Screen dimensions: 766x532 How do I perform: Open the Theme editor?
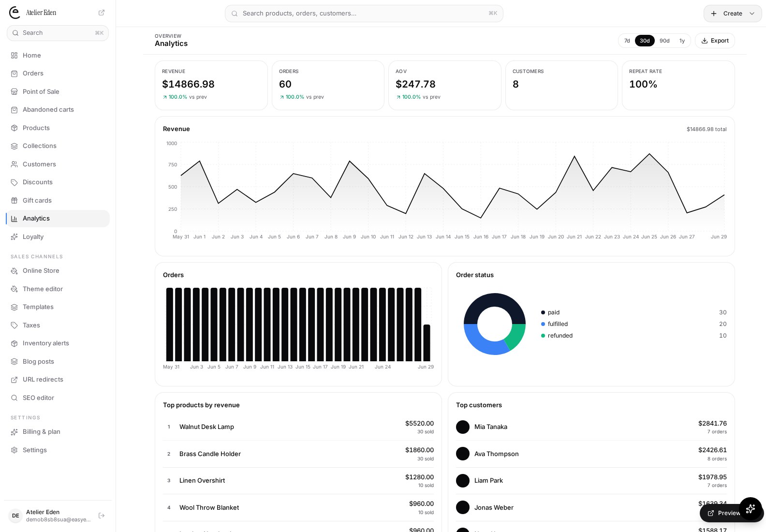[58, 289]
